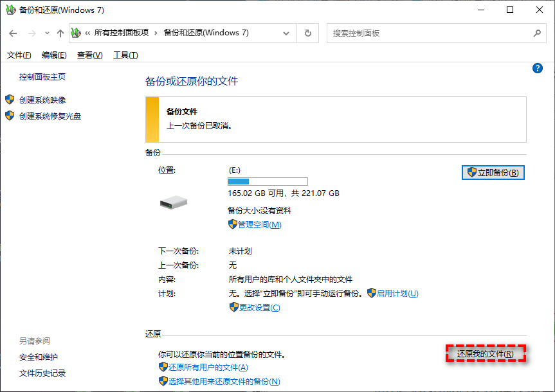Expand address bar history dropdown
The height and width of the screenshot is (392, 555).
coord(286,33)
